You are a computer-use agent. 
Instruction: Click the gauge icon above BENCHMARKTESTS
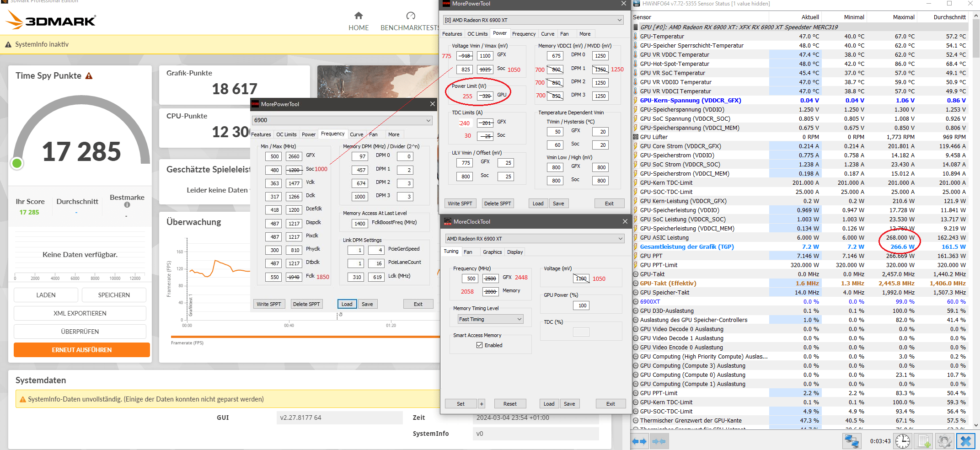411,16
